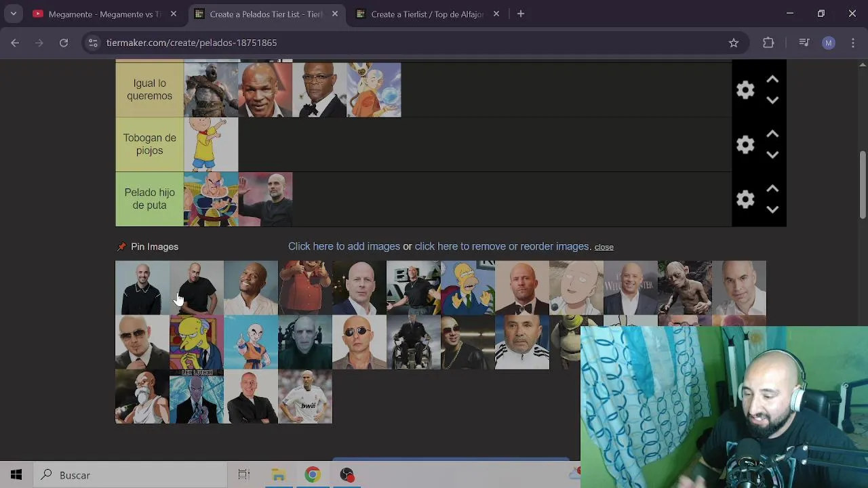Open Chrome three-dot menu
The width and height of the screenshot is (868, 488).
[x=852, y=43]
